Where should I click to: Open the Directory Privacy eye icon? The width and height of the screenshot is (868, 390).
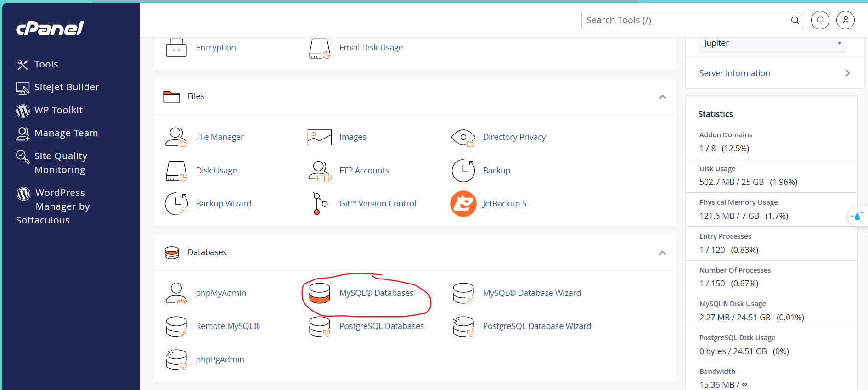(463, 137)
